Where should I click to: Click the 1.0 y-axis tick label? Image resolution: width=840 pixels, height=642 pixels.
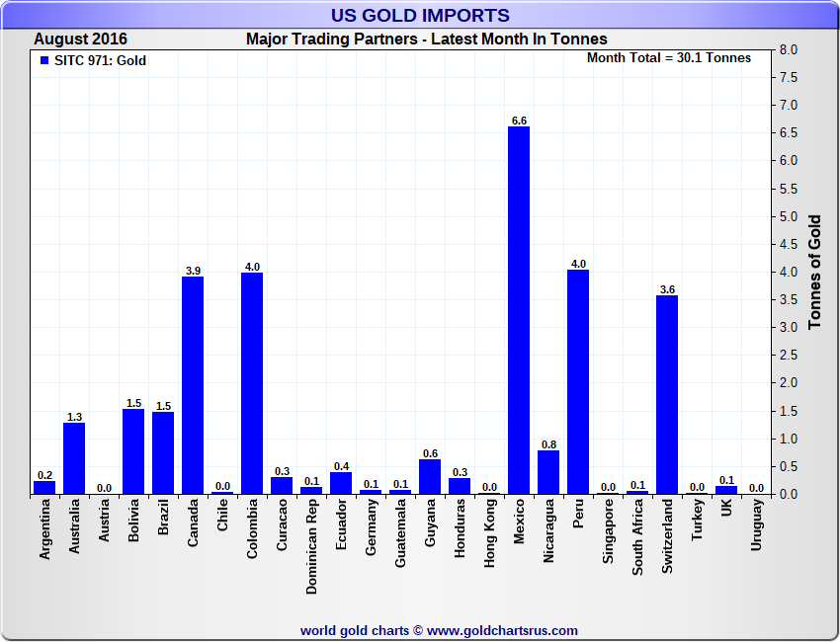(x=788, y=439)
